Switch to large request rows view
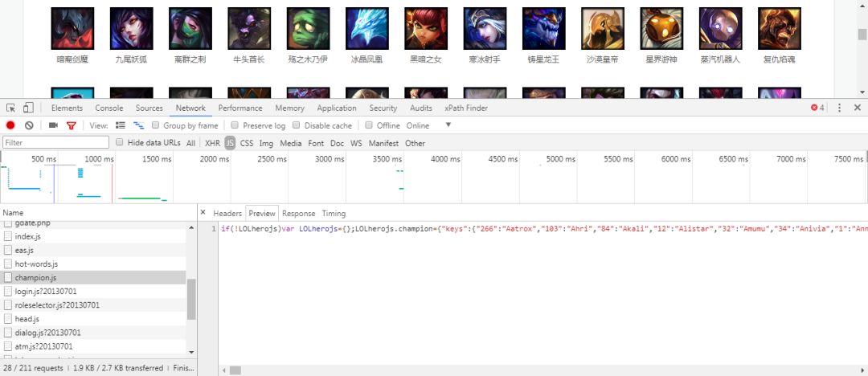The image size is (868, 376). pos(120,125)
